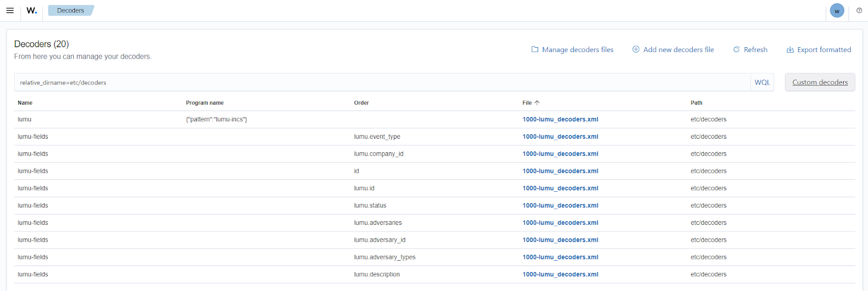Open file link in the lumu row
868x291 pixels.
click(560, 119)
